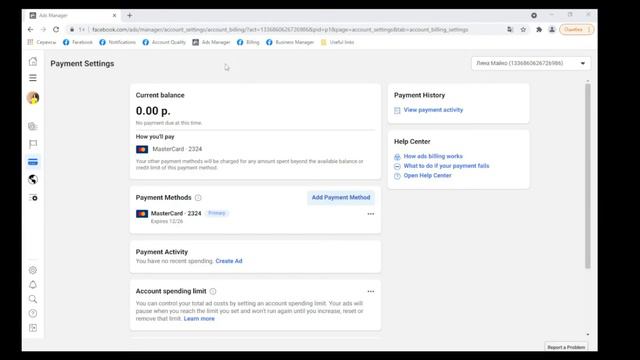Click the bottom sidebar panel icon

33,328
